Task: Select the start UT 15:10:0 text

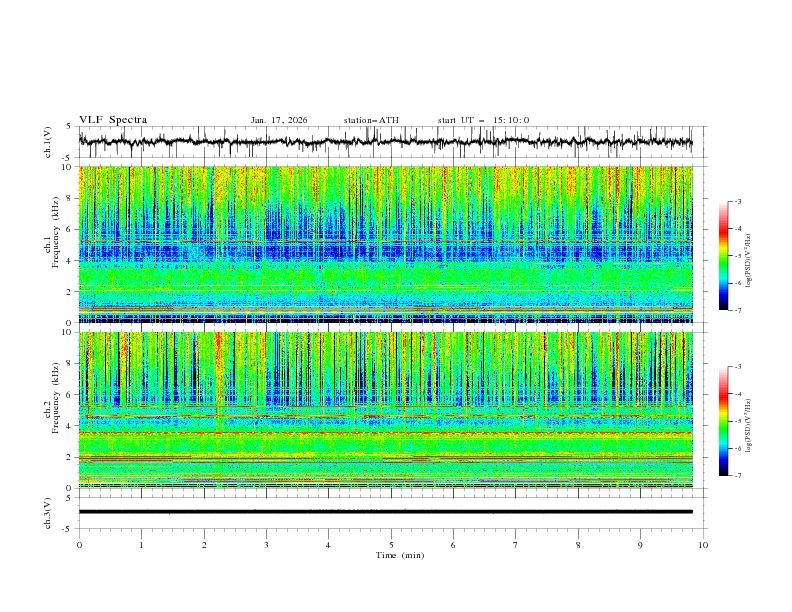Action: click(483, 120)
